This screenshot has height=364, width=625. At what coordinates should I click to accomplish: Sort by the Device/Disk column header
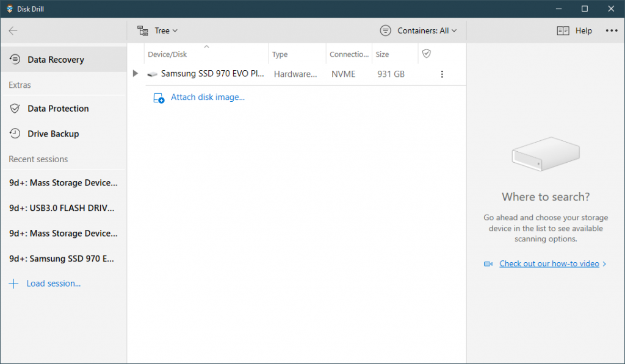coord(168,54)
